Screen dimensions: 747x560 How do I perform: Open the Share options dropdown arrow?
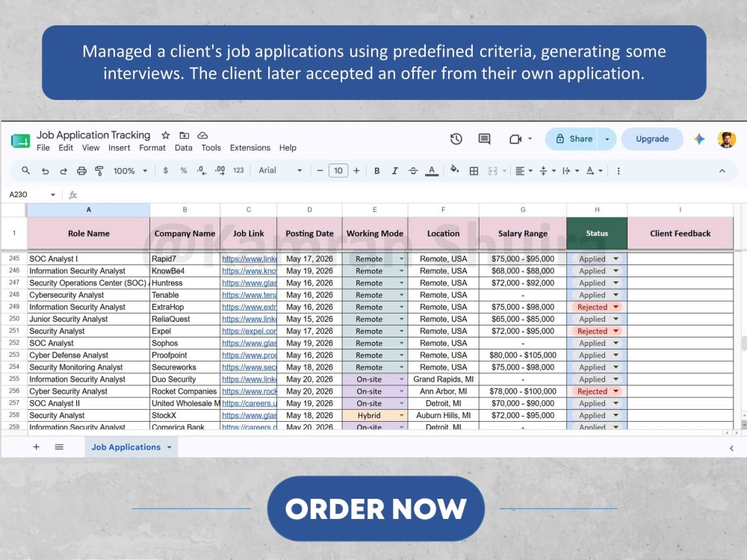coord(607,139)
